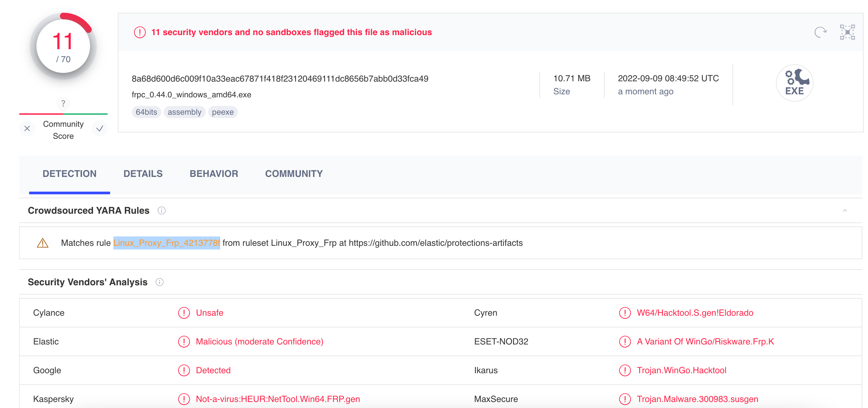Click info icon beside Security Vendors' Analysis
868x408 pixels.
tap(159, 282)
